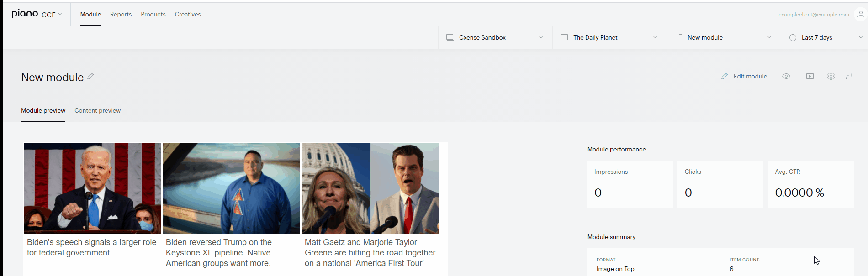Click the share arrow icon
Viewport: 868px width, 276px height.
849,76
